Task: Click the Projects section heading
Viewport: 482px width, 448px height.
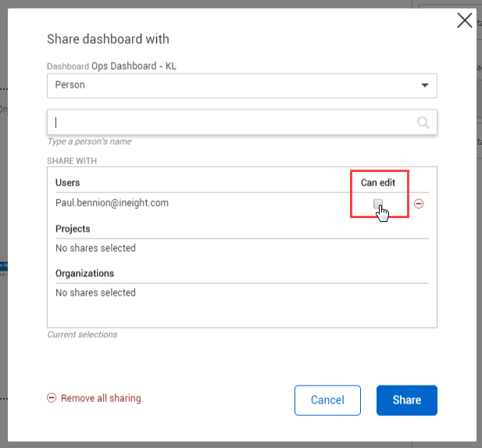Action: pyautogui.click(x=73, y=229)
